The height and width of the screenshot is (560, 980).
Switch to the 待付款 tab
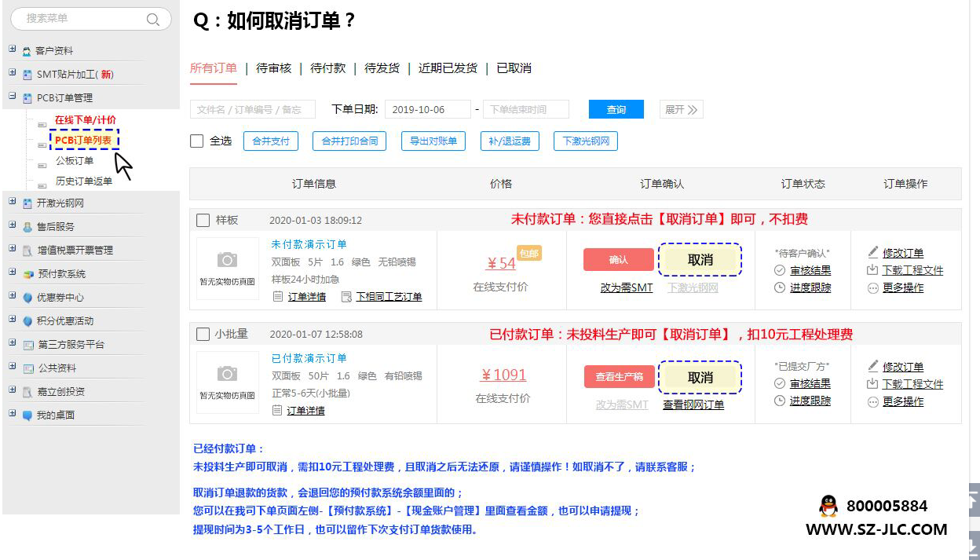(327, 68)
